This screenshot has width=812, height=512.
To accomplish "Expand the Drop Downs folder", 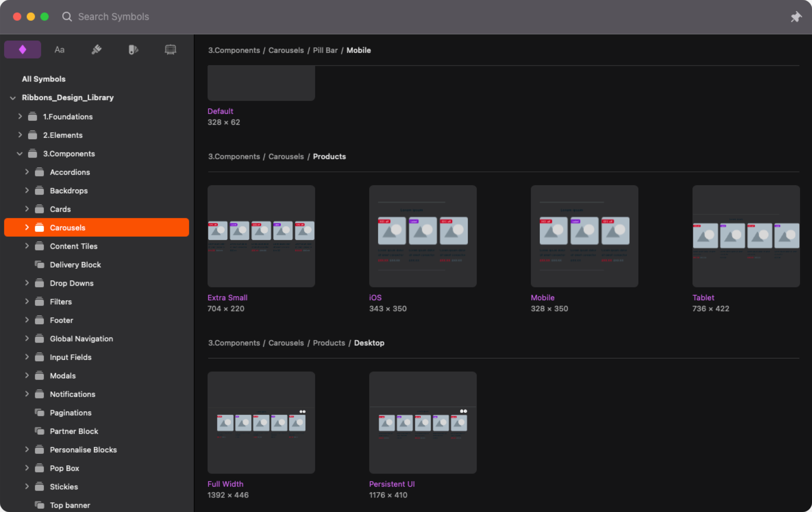I will (x=27, y=283).
